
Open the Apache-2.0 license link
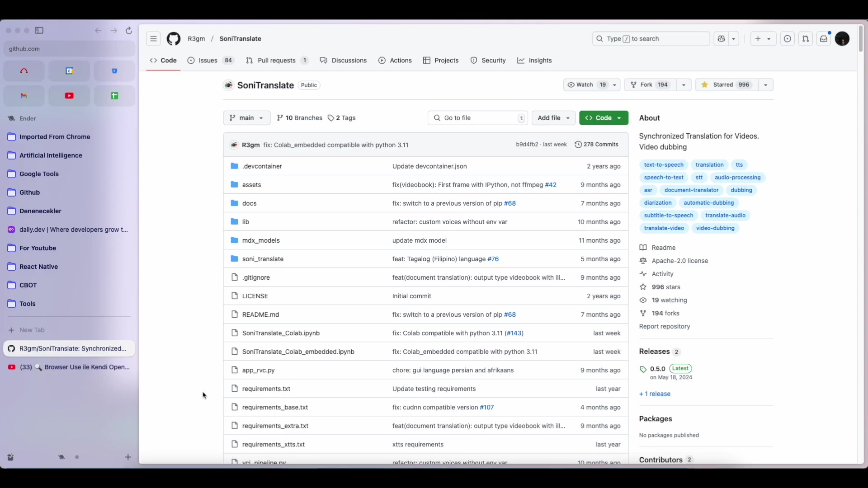(x=679, y=261)
